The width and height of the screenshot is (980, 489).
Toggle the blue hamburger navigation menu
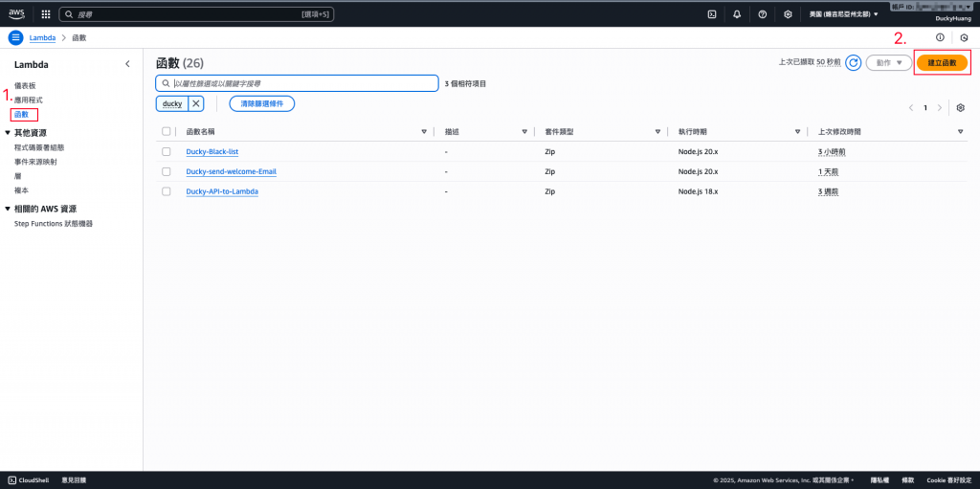[15, 37]
